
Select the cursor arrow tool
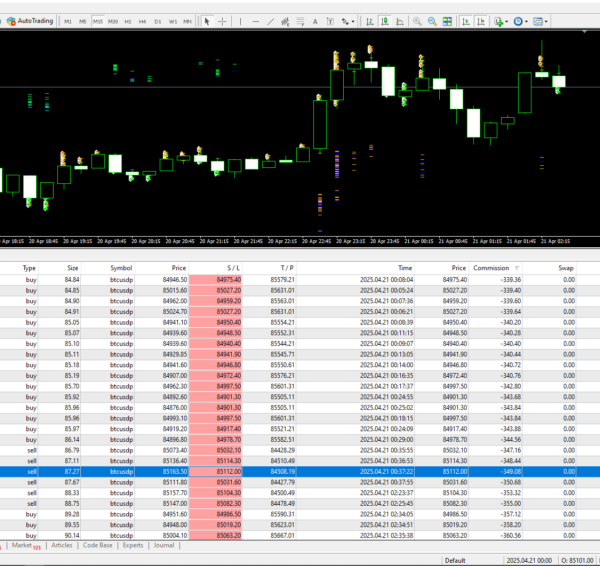tap(207, 20)
